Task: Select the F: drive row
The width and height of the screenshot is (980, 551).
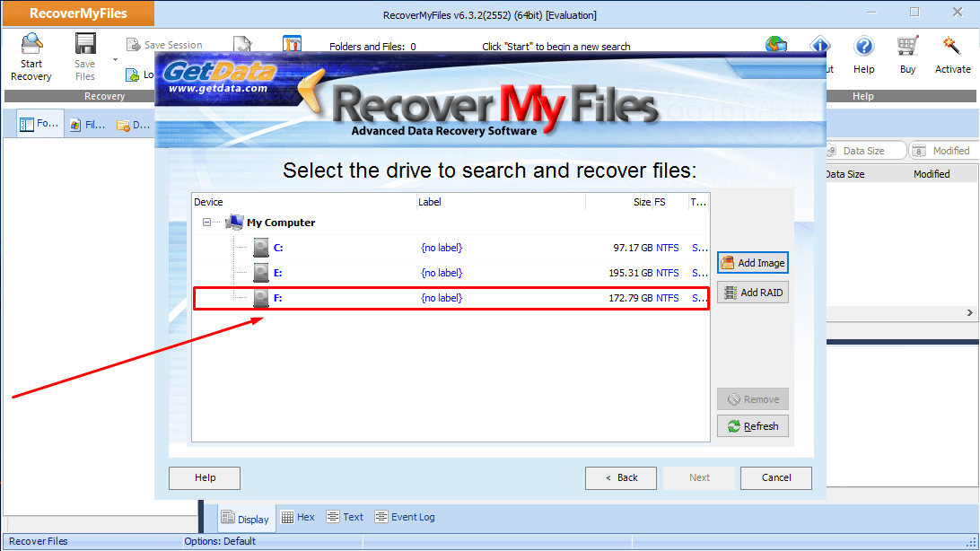Action: coord(451,298)
